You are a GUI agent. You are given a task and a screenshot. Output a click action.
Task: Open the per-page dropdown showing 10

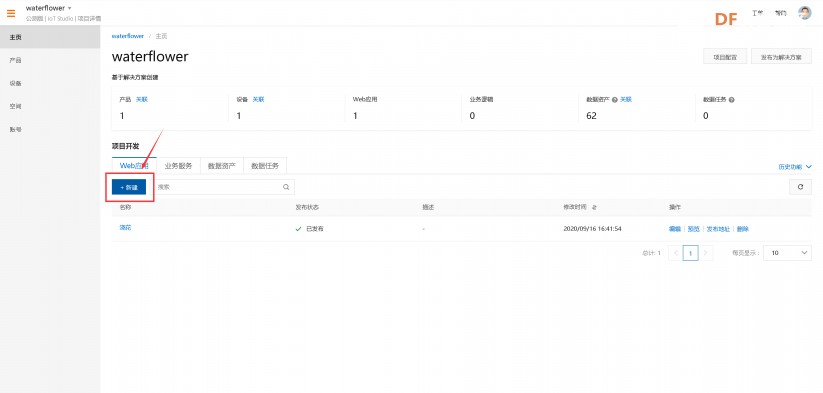point(787,253)
